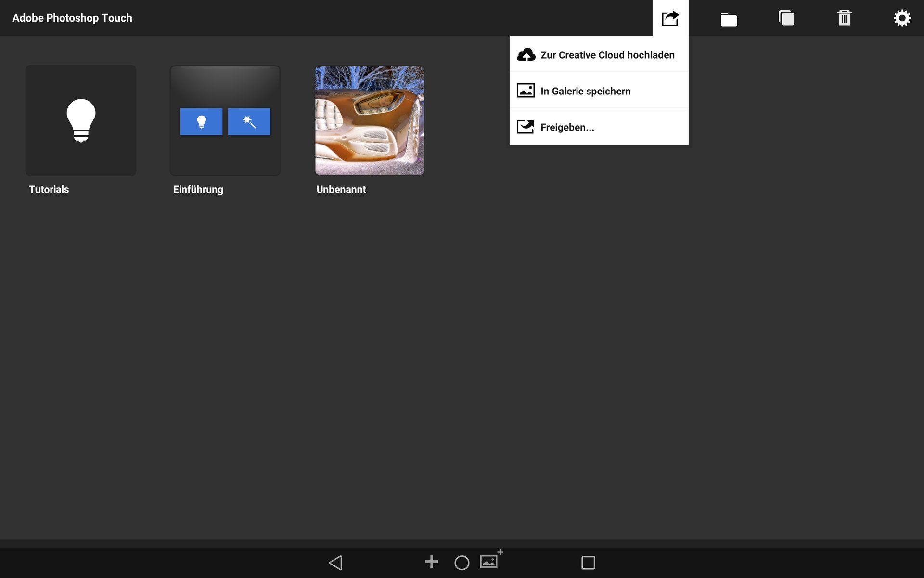Click the blue lightbulb button in Einführung

click(201, 121)
